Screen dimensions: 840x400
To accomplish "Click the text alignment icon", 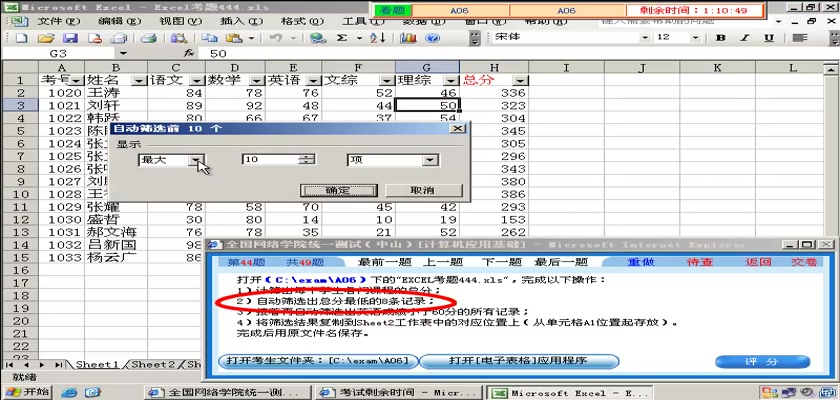I will point(800,37).
